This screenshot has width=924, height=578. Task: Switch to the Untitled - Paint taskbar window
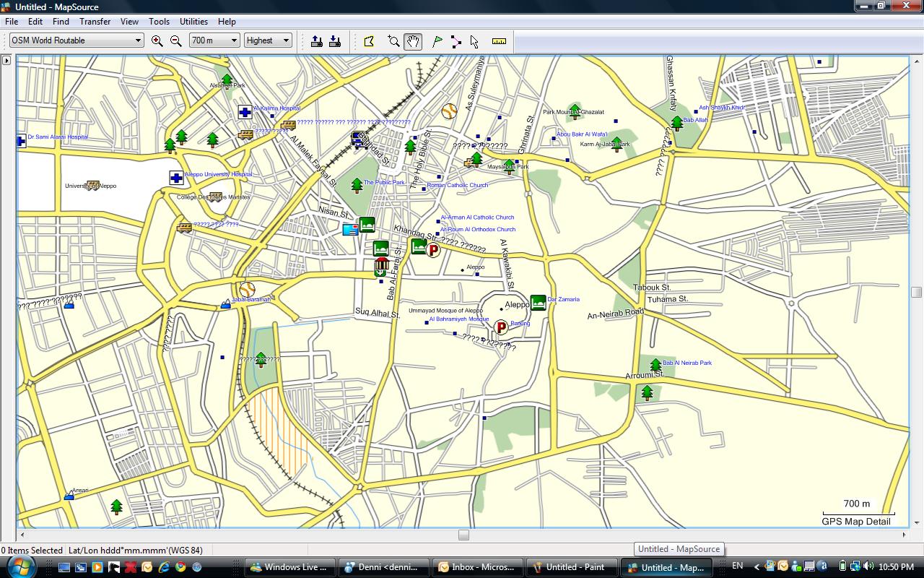(571, 567)
